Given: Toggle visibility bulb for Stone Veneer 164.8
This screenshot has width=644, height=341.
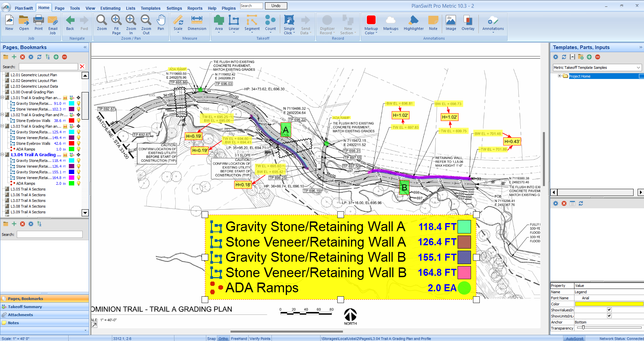Looking at the screenshot, I should tap(79, 178).
